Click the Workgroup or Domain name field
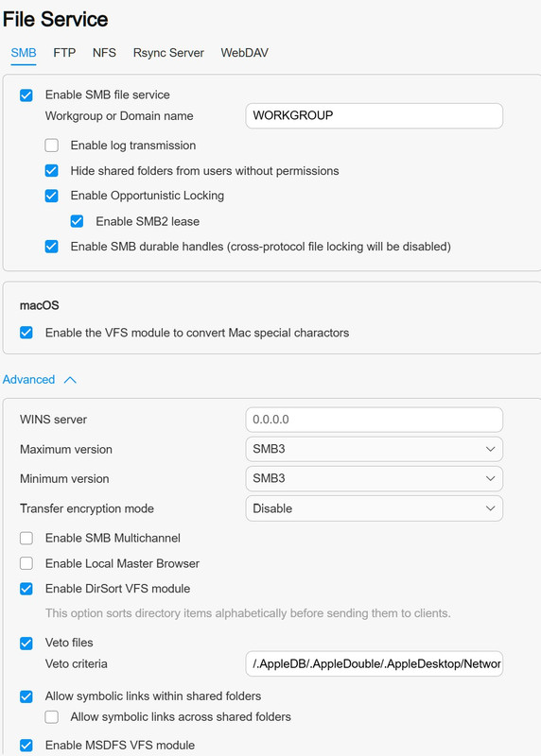541x756 pixels. 374,115
